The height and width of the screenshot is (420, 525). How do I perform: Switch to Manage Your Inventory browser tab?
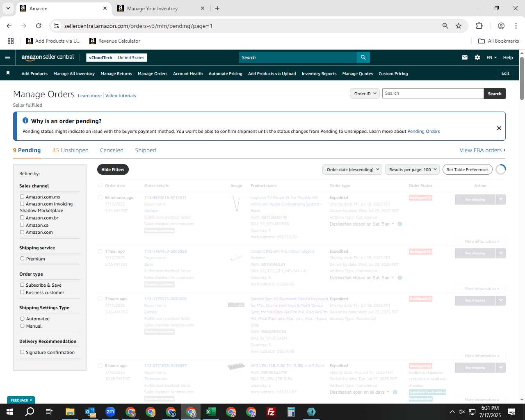pos(161,8)
